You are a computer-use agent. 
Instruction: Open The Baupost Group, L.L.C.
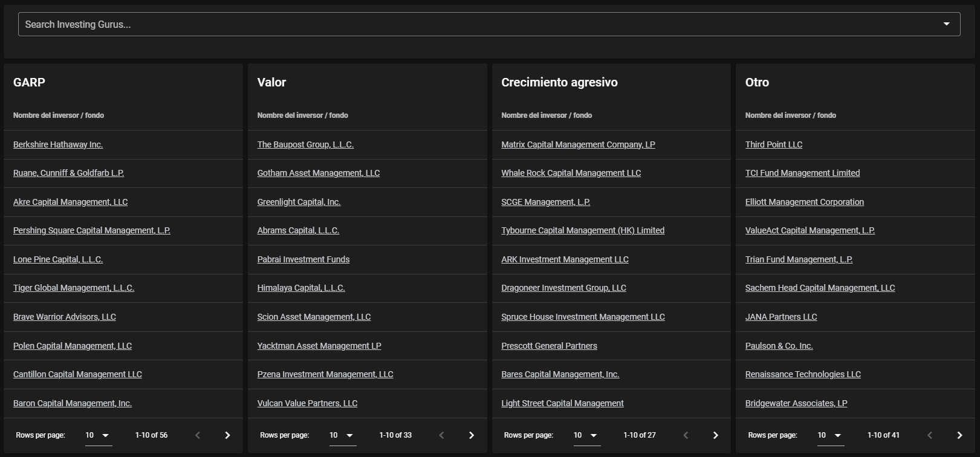(x=305, y=144)
